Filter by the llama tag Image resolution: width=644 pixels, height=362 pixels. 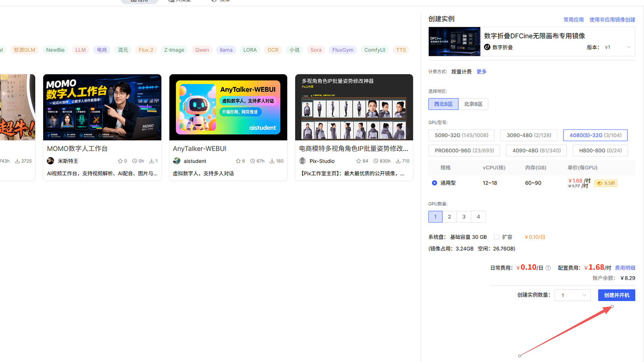click(x=226, y=50)
